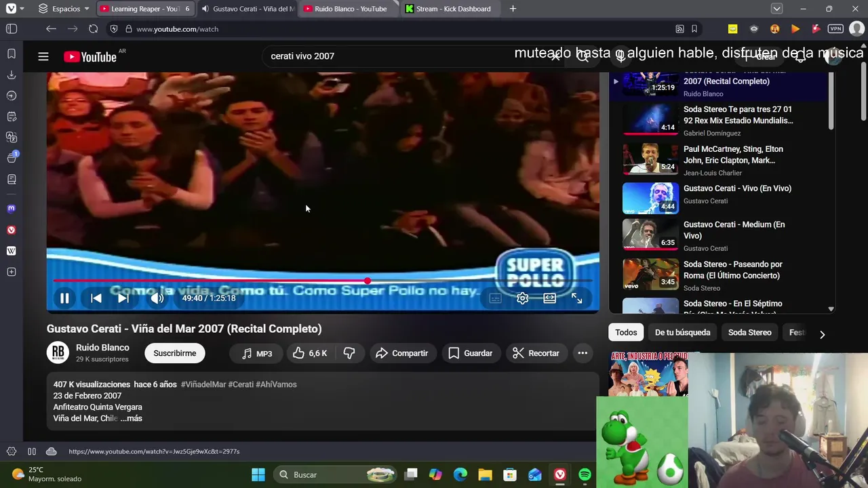Select Soda Stereo filter chip
868x488 pixels.
(x=749, y=333)
